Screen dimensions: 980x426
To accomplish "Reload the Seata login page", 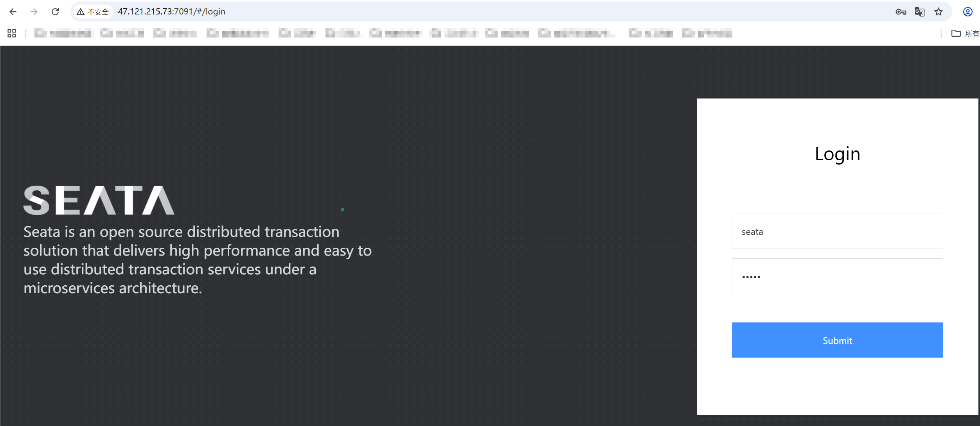I will 55,12.
